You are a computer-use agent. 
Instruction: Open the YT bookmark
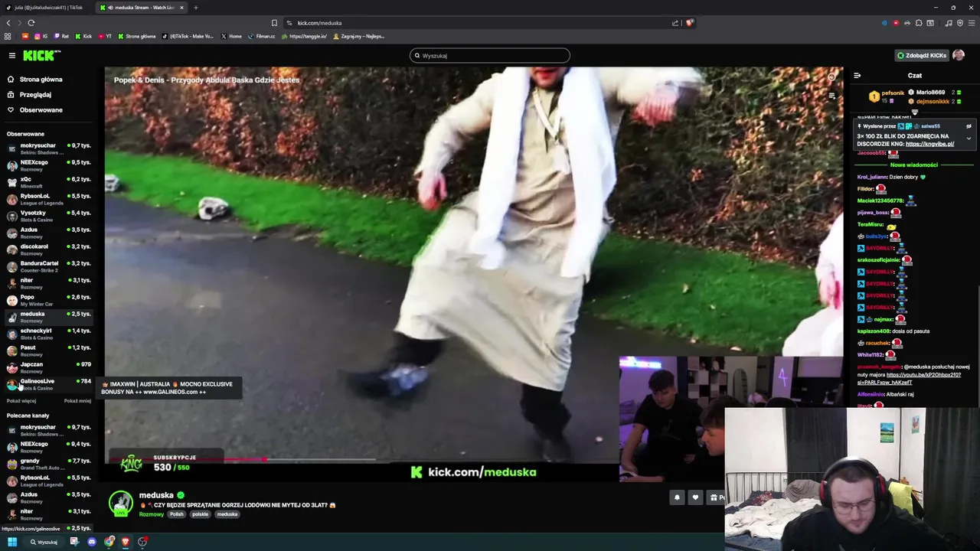point(104,36)
